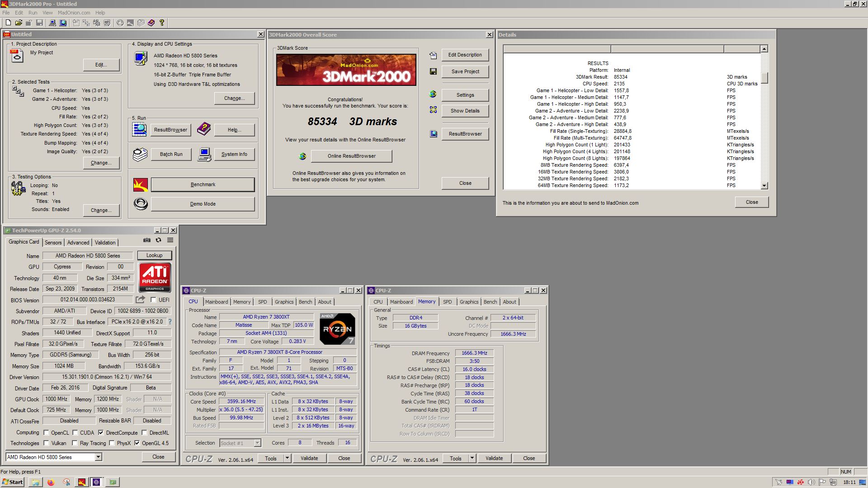Click the GPU-Z hamburger menu icon
Image resolution: width=868 pixels, height=488 pixels.
pos(170,240)
